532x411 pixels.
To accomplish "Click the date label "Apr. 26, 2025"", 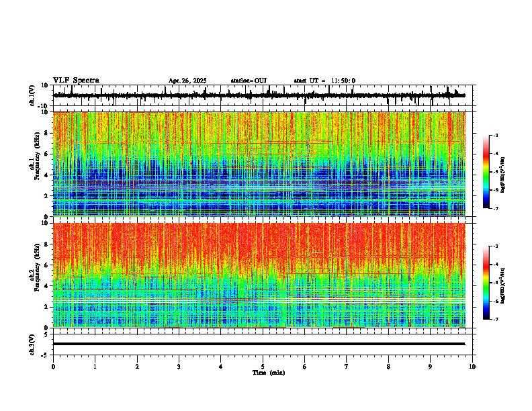I will [x=187, y=81].
